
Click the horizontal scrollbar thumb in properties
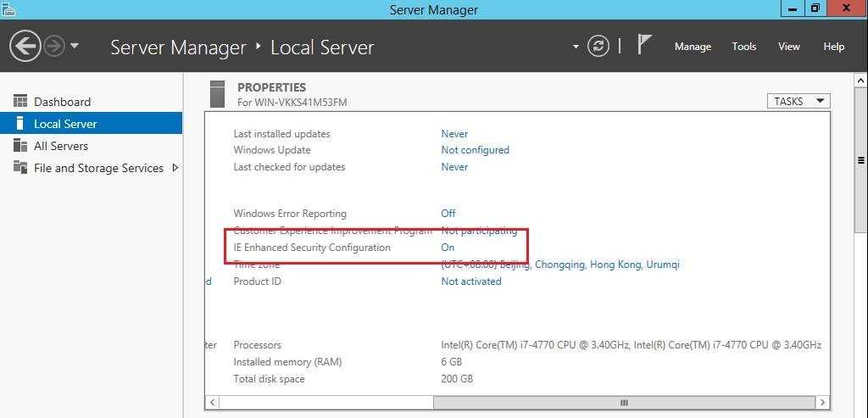625,402
